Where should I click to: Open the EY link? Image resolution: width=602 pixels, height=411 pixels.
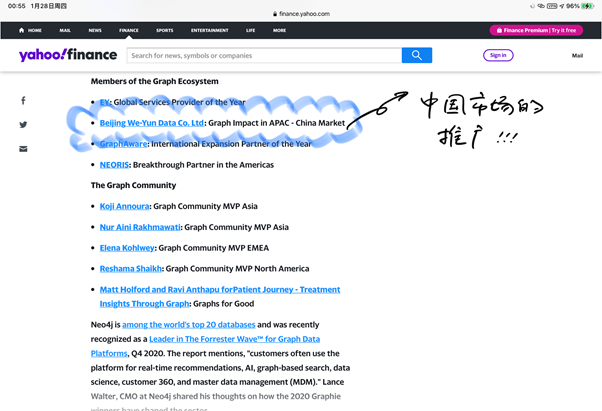pyautogui.click(x=104, y=102)
